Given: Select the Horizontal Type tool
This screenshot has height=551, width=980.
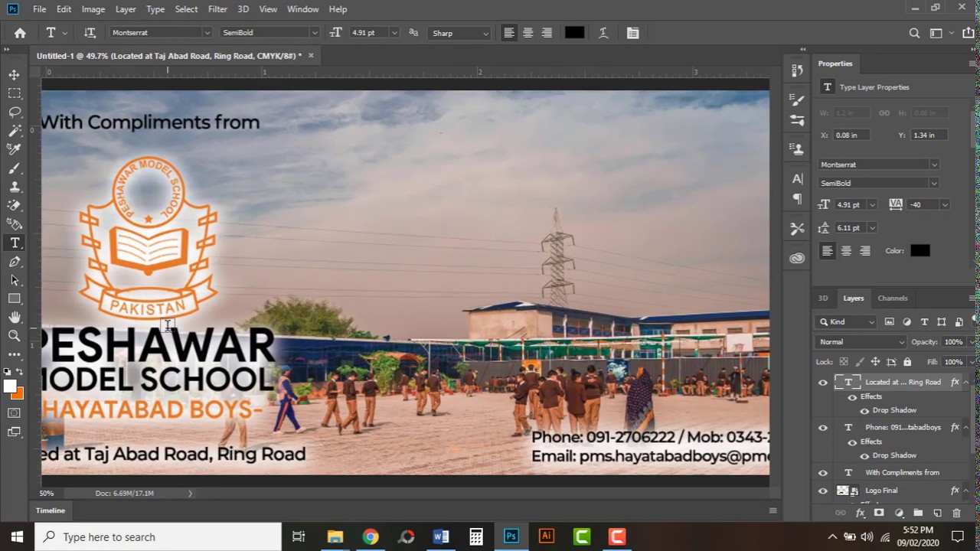Looking at the screenshot, I should pos(15,243).
